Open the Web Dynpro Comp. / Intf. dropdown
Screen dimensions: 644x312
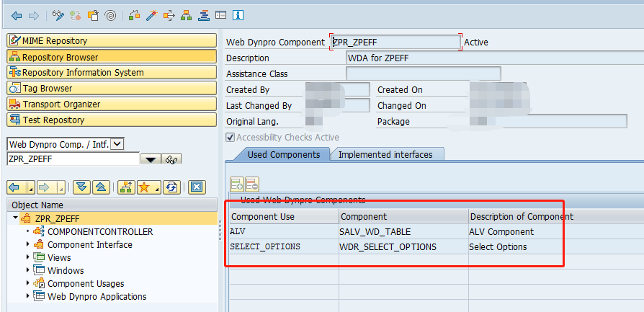click(x=117, y=144)
